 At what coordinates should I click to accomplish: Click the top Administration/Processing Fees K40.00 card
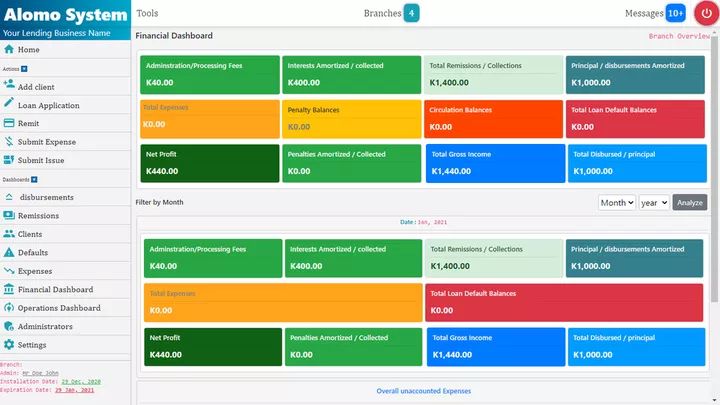[x=210, y=75]
